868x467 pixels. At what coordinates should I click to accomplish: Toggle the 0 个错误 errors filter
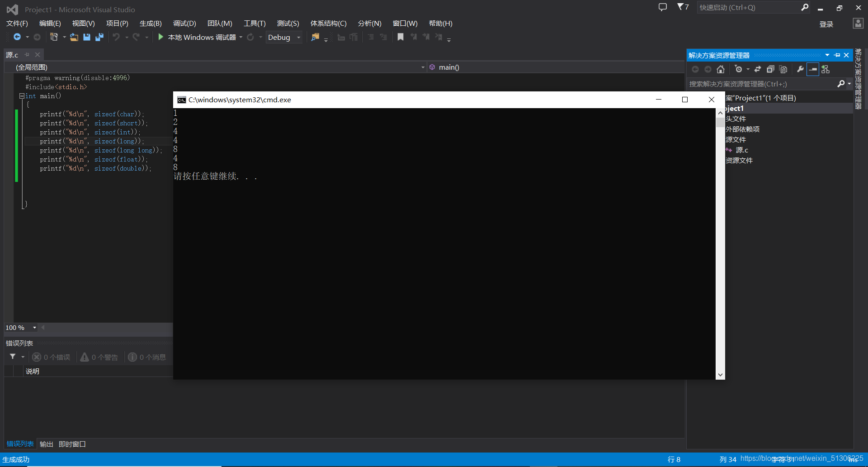point(51,357)
